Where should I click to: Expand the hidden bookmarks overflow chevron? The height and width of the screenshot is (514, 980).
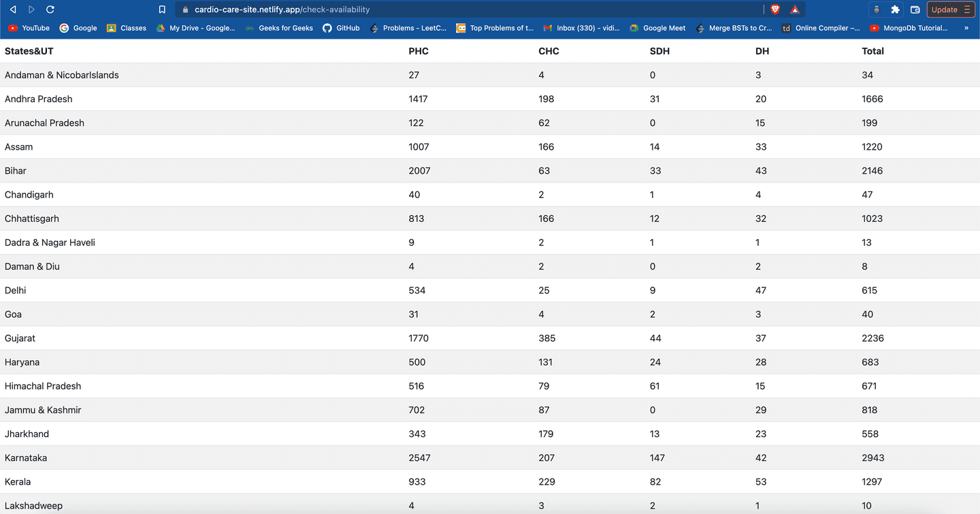coord(966,28)
